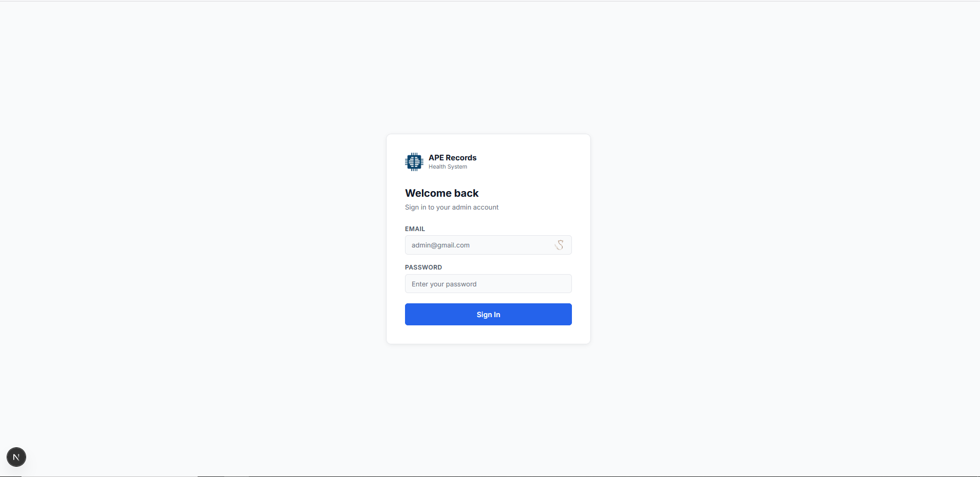Viewport: 980px width, 477px height.
Task: Open the Next.js dev tools badge
Action: pos(16,457)
